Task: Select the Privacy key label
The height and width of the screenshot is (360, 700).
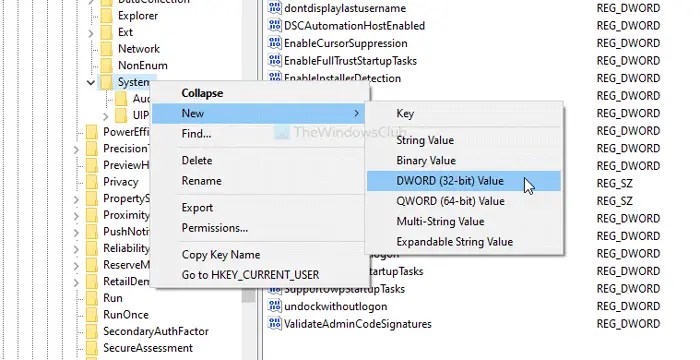Action: (x=121, y=182)
